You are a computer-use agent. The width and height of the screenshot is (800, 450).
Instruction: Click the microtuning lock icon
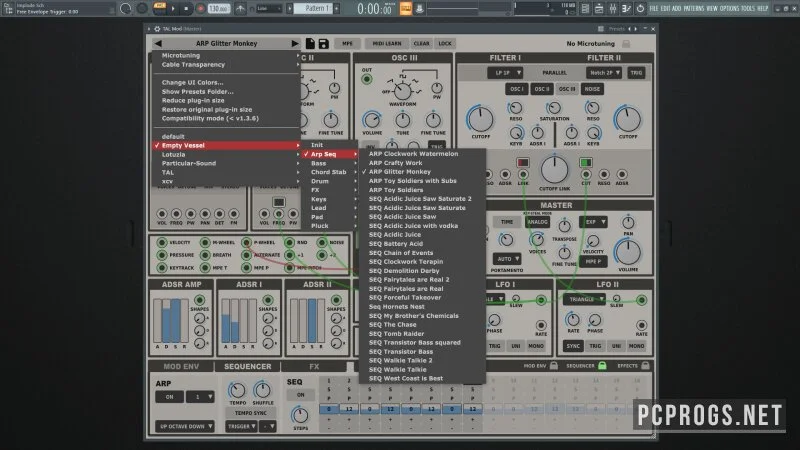click(x=626, y=44)
